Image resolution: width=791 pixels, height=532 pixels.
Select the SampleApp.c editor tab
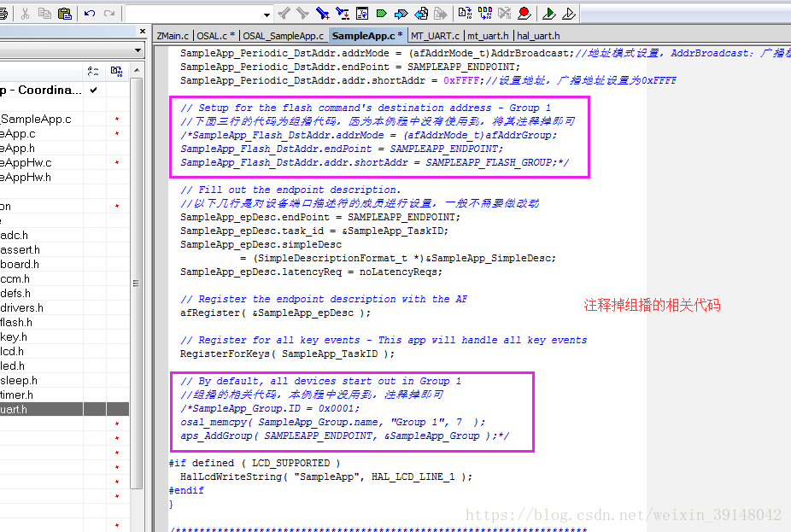[366, 36]
